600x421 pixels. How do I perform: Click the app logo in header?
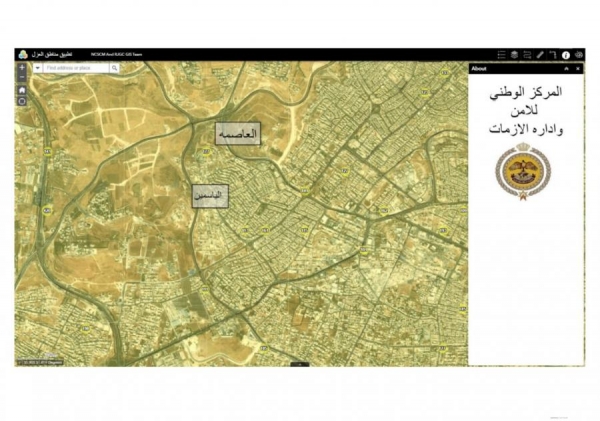coord(22,55)
